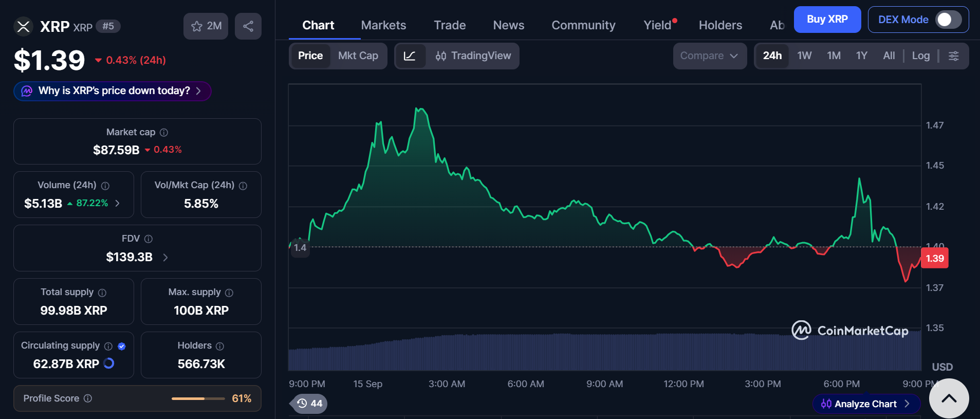Click 100B XRP max supply value
This screenshot has height=419, width=980.
[201, 311]
